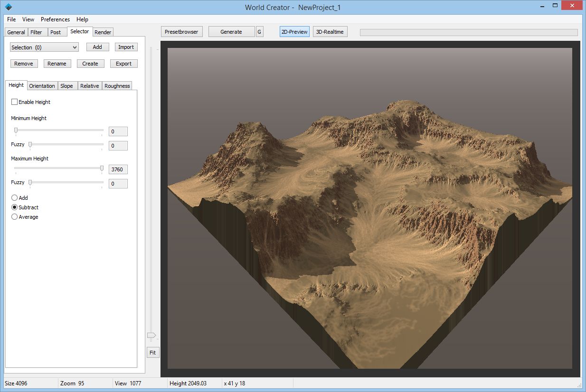Switch to the Orientation selector tab
This screenshot has height=392, width=586.
tap(42, 86)
